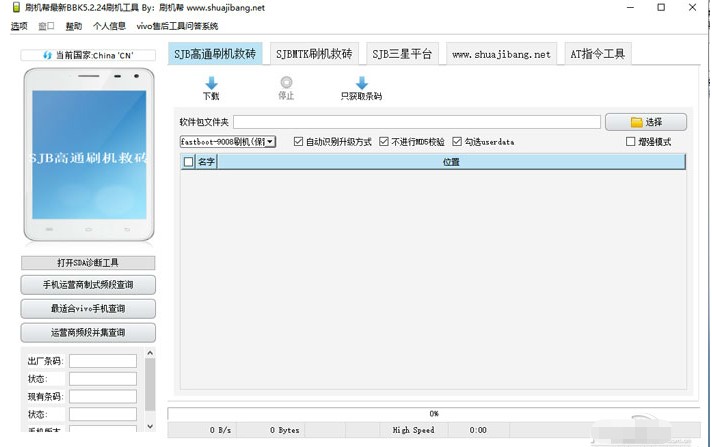Click the 出厂条码 input field
712x447 pixels.
coord(103,361)
